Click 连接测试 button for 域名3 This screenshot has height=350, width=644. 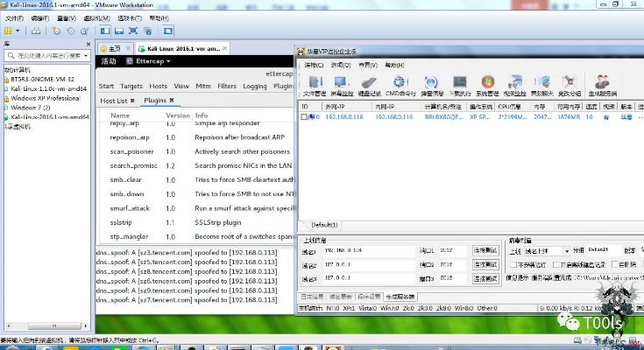pyautogui.click(x=485, y=279)
